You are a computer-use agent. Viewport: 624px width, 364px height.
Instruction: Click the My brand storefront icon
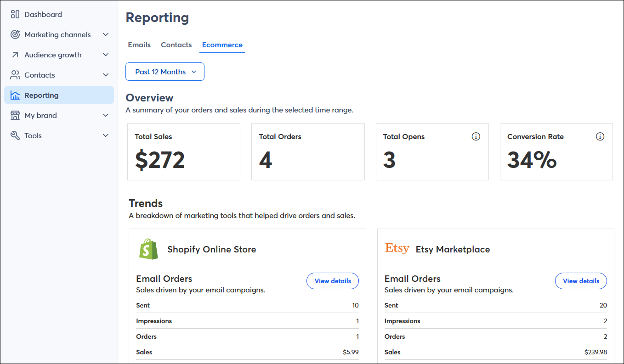pos(15,115)
